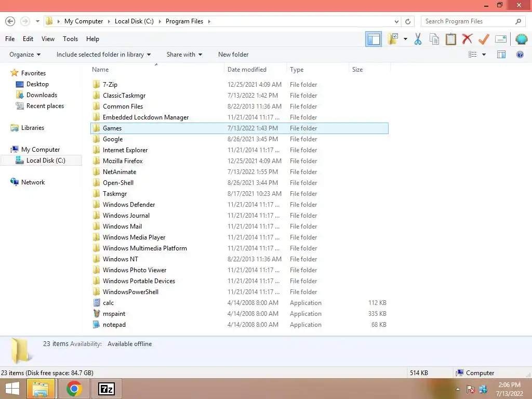The height and width of the screenshot is (399, 532).
Task: Open 7-Zip from the taskbar
Action: coord(106,389)
